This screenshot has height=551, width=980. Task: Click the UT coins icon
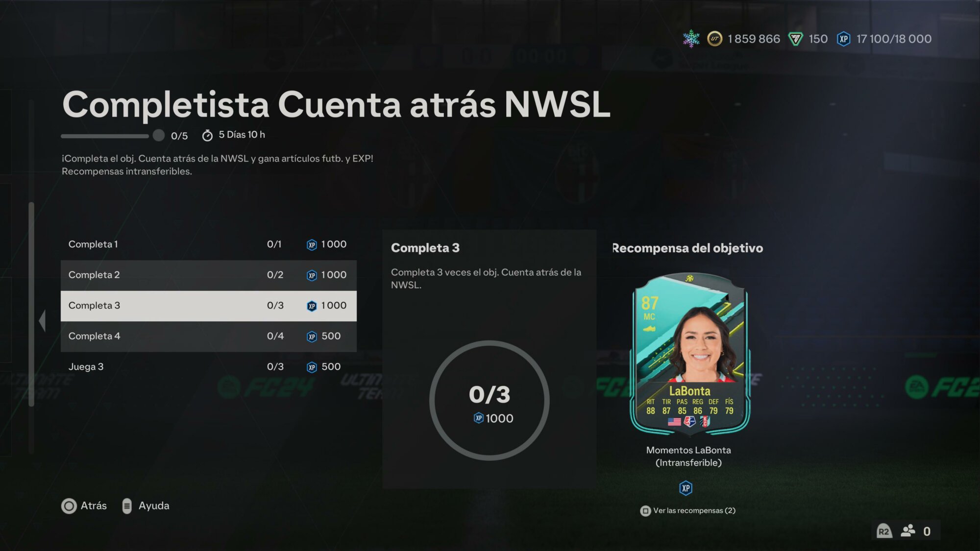coord(715,39)
